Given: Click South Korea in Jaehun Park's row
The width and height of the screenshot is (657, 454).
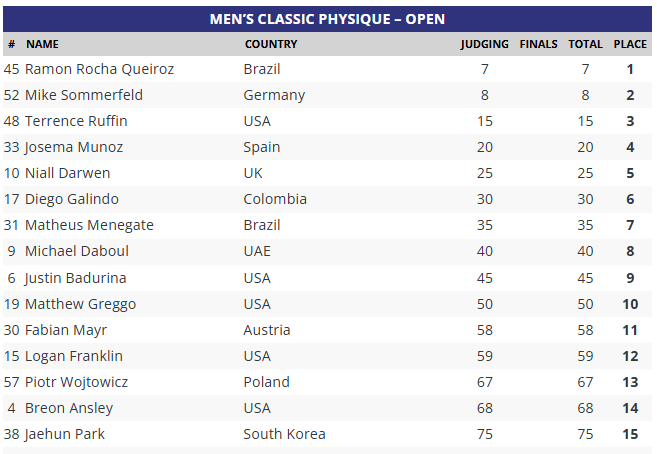Looking at the screenshot, I should [284, 434].
